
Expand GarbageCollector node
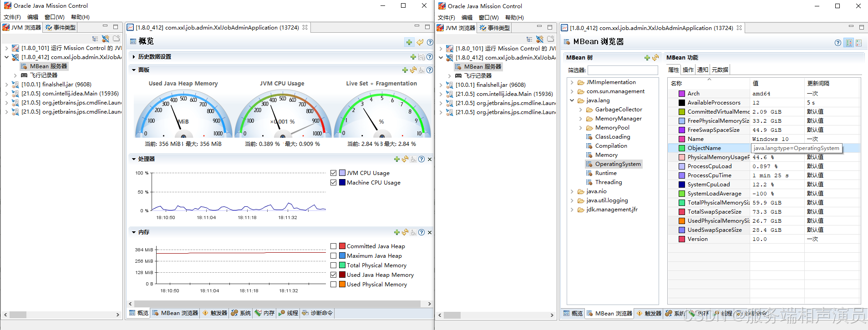point(581,110)
